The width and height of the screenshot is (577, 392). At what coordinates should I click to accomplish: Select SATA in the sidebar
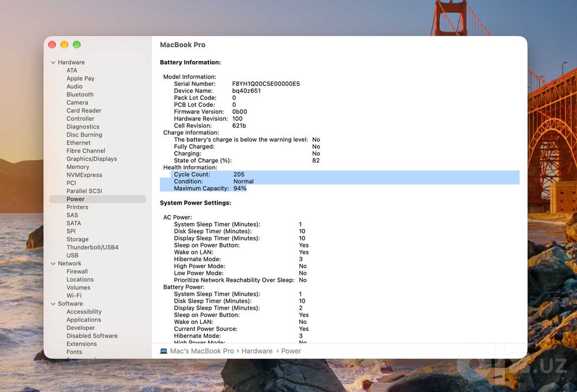click(x=74, y=224)
